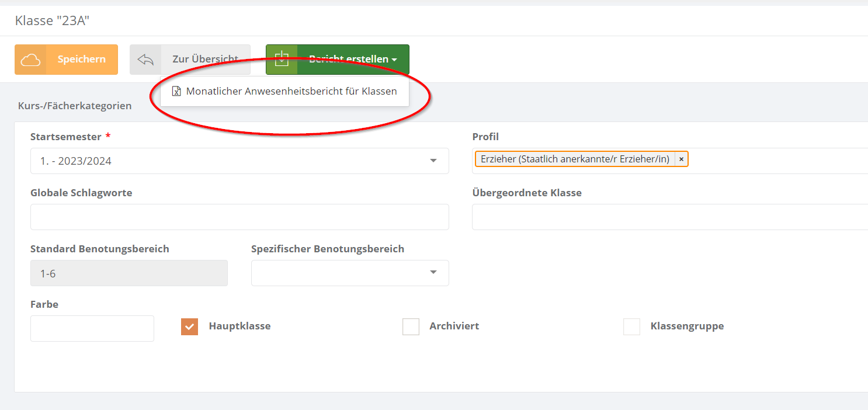Enable the Archiviert checkbox
The image size is (868, 410).
pos(411,326)
